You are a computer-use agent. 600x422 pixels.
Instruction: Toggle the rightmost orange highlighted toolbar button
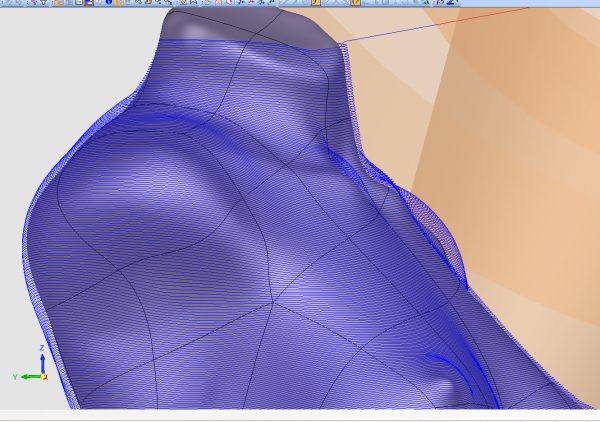(355, 2)
